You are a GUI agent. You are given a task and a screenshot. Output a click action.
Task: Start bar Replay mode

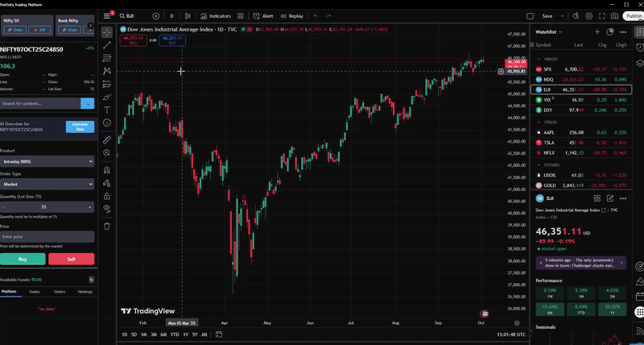(292, 16)
